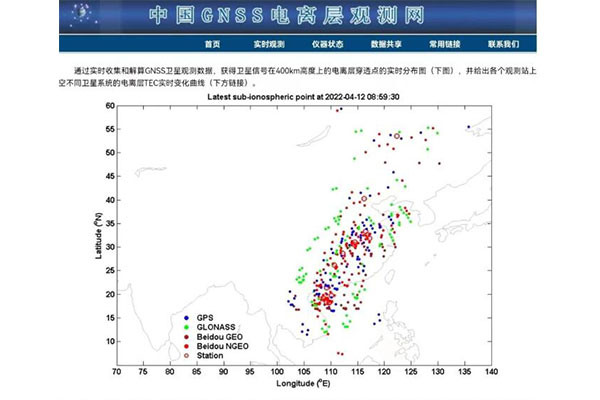Screen dimensions: 600x400
Task: Click the station circle near 53°N latitude
Action: coord(397,136)
